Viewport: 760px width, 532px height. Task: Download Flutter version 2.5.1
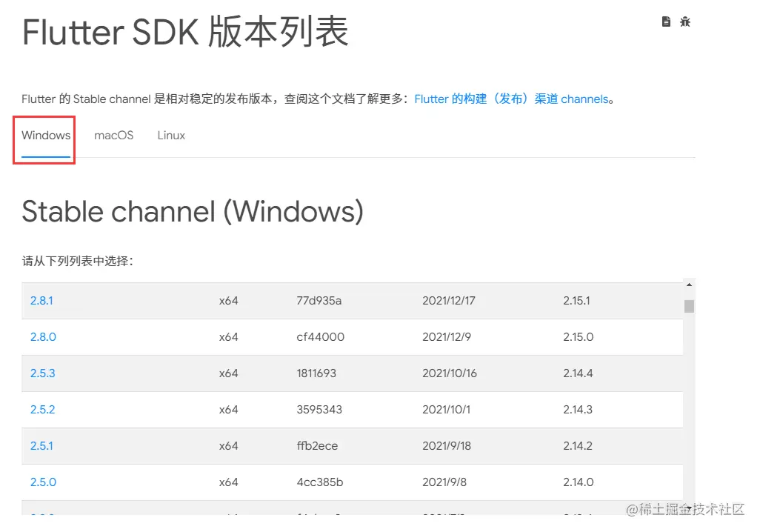(x=41, y=446)
